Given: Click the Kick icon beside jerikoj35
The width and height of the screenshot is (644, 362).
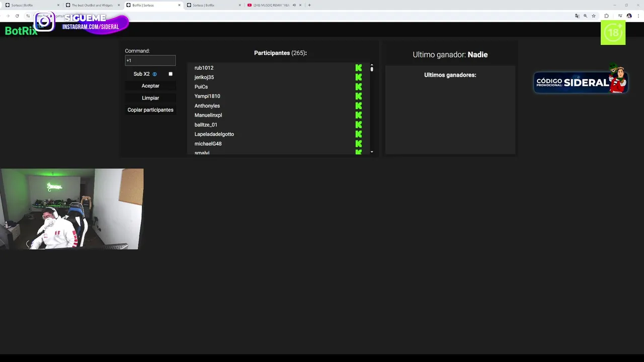Looking at the screenshot, I should (359, 77).
